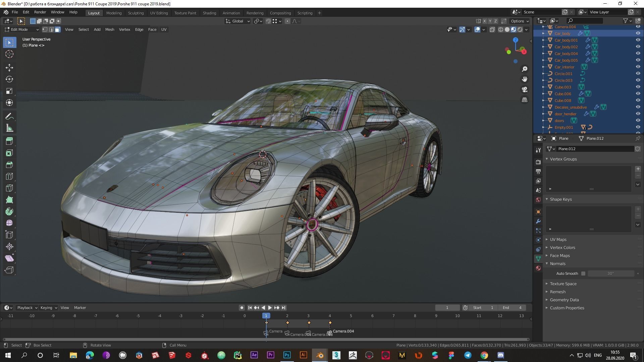Edit the End frame field
The height and width of the screenshot is (362, 644).
(512, 308)
